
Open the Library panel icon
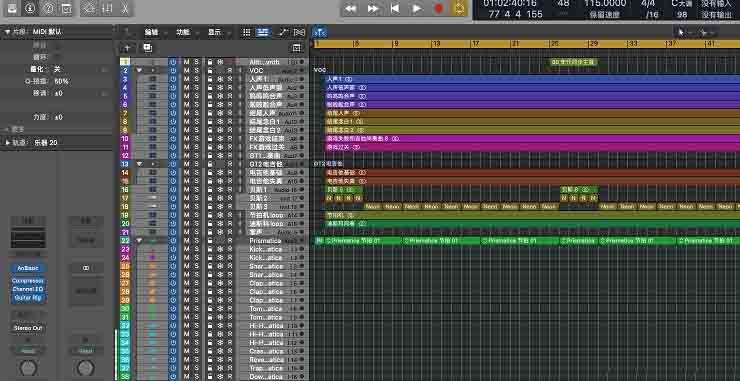[12, 8]
